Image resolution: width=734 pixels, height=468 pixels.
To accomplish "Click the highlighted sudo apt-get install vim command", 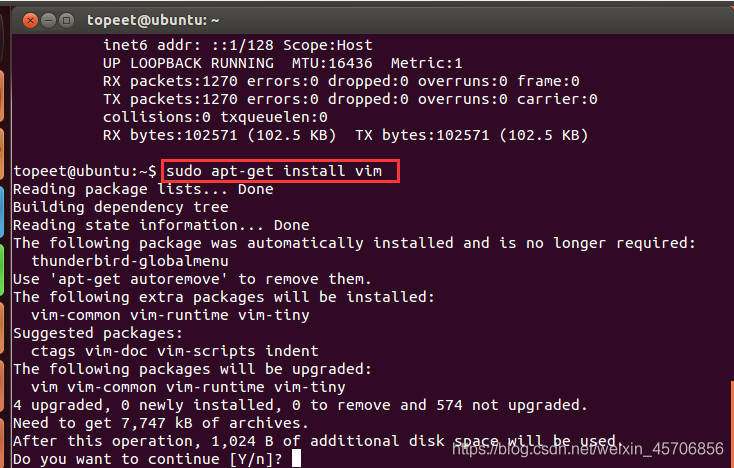I will [x=281, y=171].
